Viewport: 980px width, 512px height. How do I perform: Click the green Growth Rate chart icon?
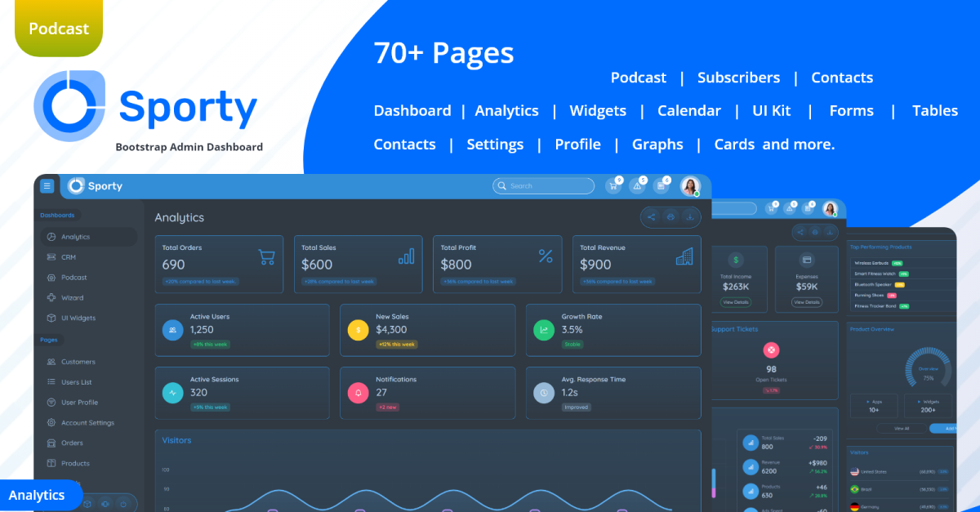tap(543, 330)
